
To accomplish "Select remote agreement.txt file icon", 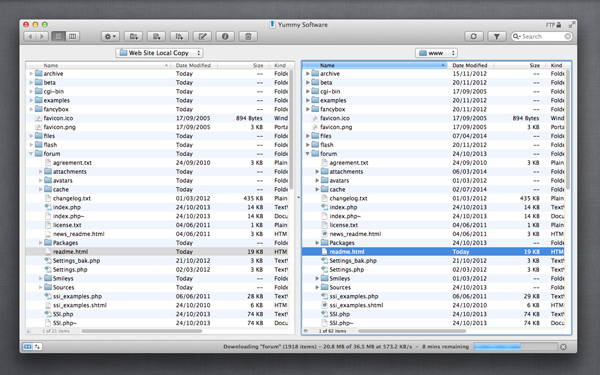I will coord(324,163).
